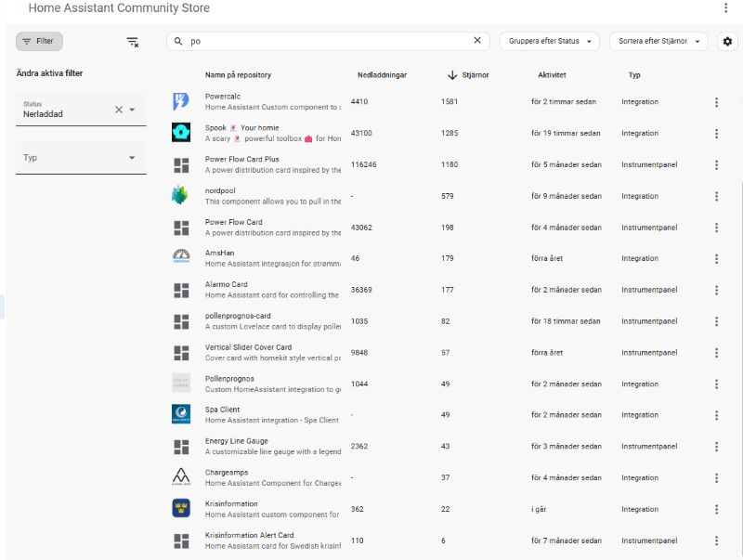Open options menu for pollenprognos-card
Image resolution: width=743 pixels, height=560 pixels.
pos(716,321)
